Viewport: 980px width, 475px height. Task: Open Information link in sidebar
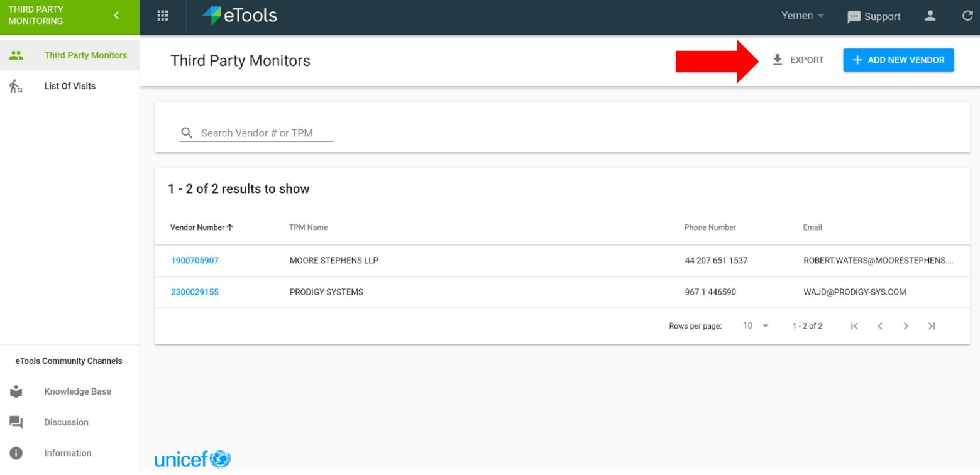coord(69,453)
